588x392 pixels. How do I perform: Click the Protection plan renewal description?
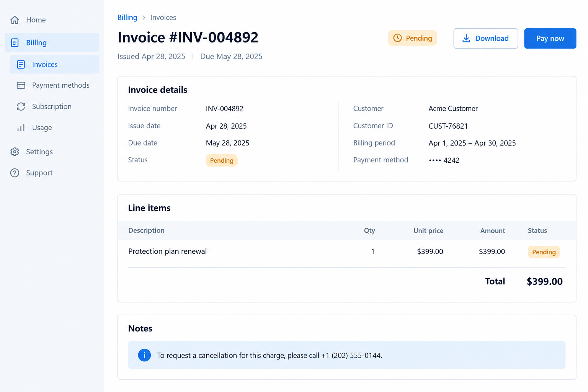pyautogui.click(x=167, y=252)
